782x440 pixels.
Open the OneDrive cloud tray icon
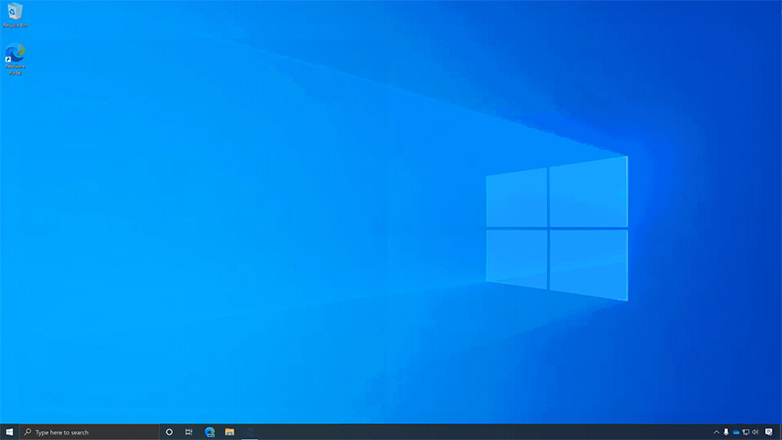[736, 432]
